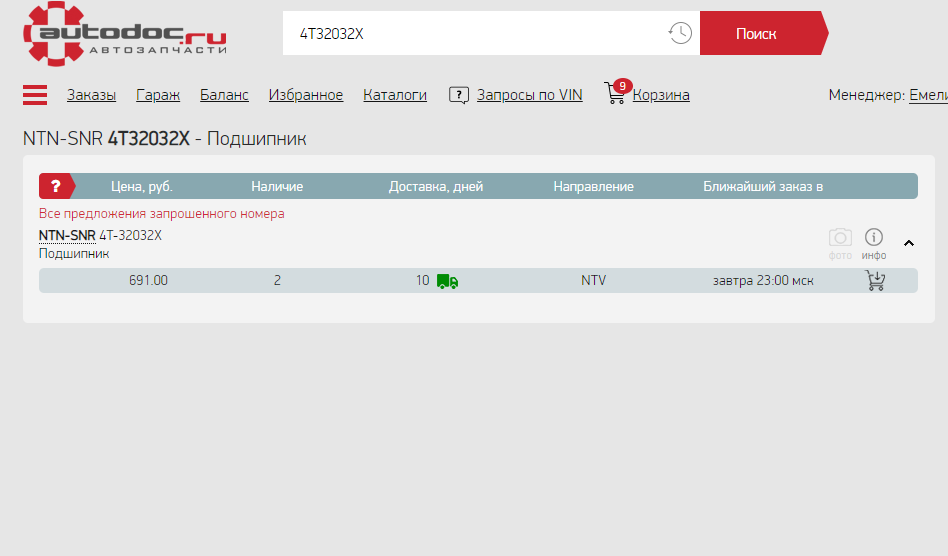
Task: Open the Каталоги link
Action: tap(395, 95)
